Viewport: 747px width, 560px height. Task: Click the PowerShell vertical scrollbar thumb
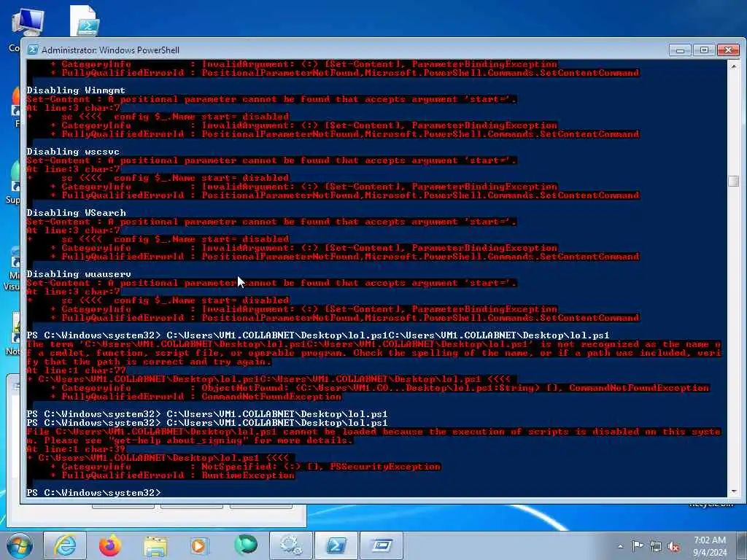[x=734, y=182]
